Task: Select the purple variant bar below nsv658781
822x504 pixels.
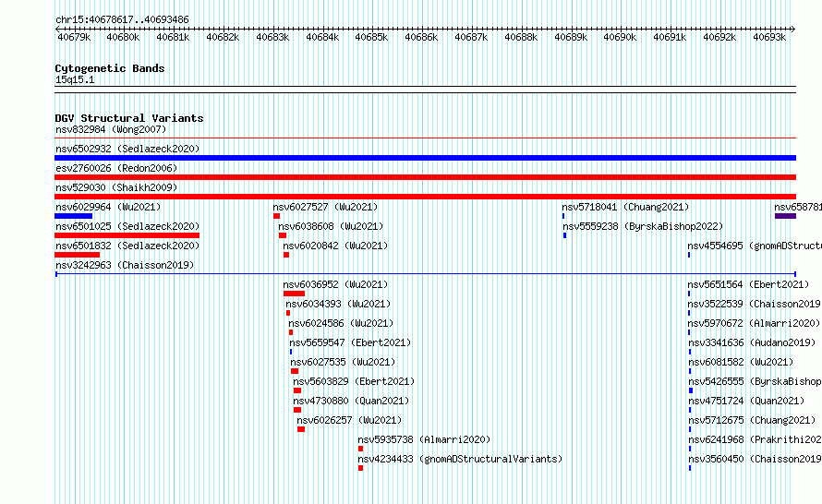Action: tap(785, 216)
